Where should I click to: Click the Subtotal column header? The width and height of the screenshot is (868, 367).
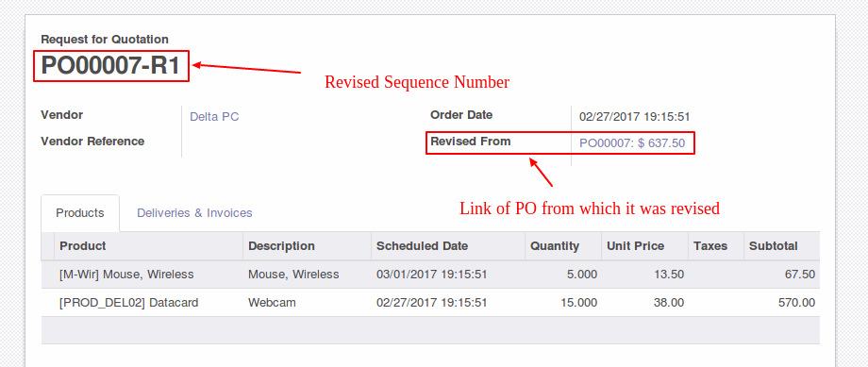tap(781, 246)
